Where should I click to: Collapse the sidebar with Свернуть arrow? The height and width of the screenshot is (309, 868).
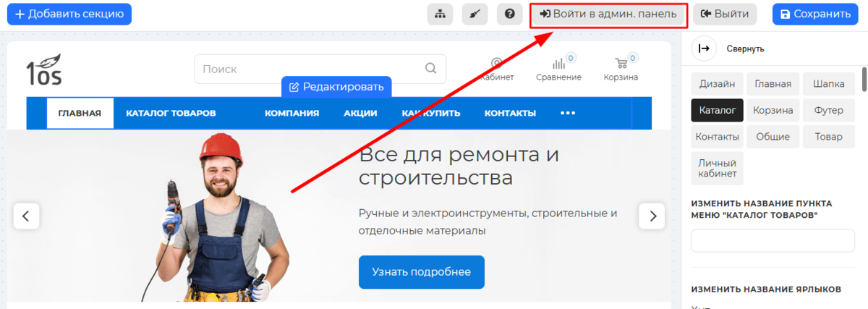coord(703,48)
